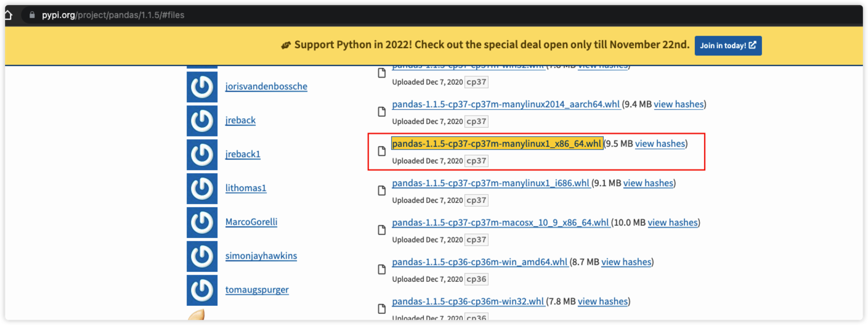The height and width of the screenshot is (325, 868).
Task: View hashes for macosx_10_9_x86_64 wheel
Action: click(672, 223)
